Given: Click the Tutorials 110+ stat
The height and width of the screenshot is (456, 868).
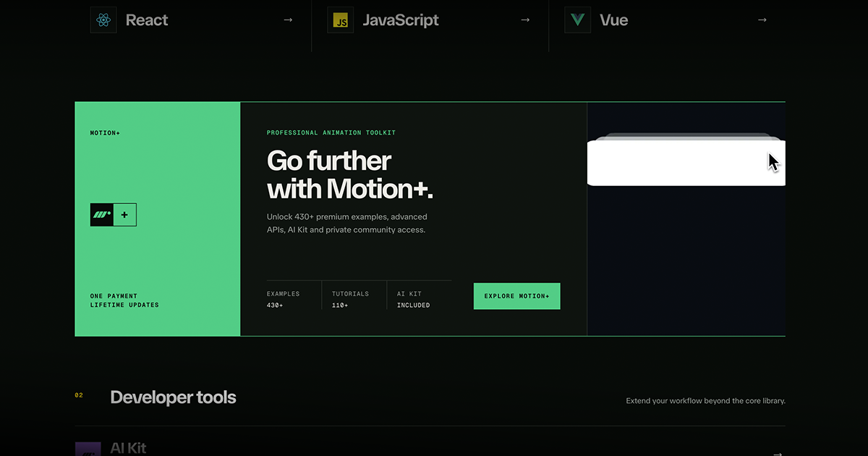Looking at the screenshot, I should pyautogui.click(x=350, y=300).
